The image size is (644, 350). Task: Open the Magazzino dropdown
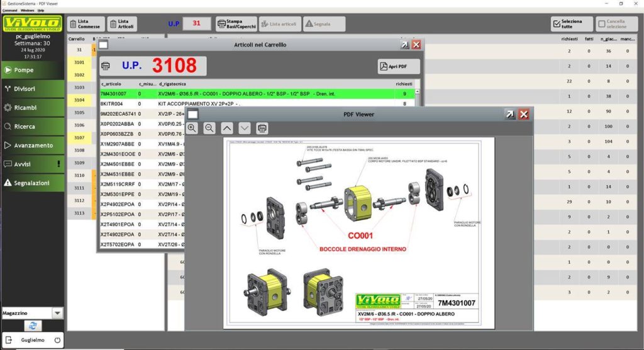[x=57, y=313]
